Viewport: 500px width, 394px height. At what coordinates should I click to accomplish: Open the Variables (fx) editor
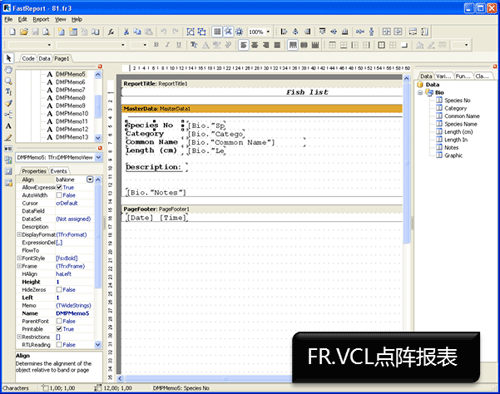[111, 32]
